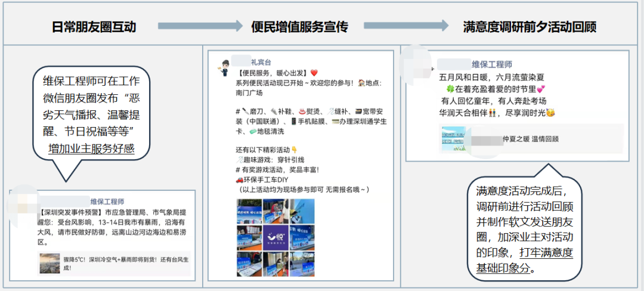Select the heading 便民增值服务宣传
The width and height of the screenshot is (644, 291).
pyautogui.click(x=300, y=27)
